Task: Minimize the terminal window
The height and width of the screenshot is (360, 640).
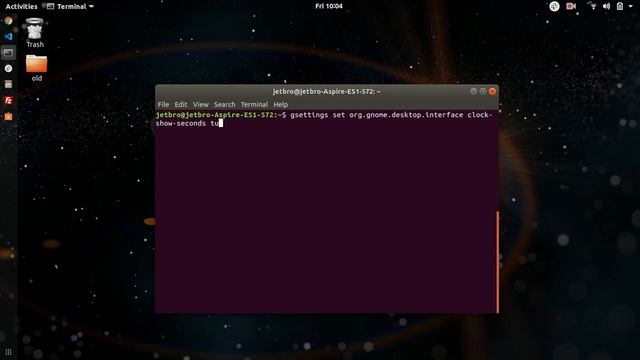Action: [x=473, y=91]
